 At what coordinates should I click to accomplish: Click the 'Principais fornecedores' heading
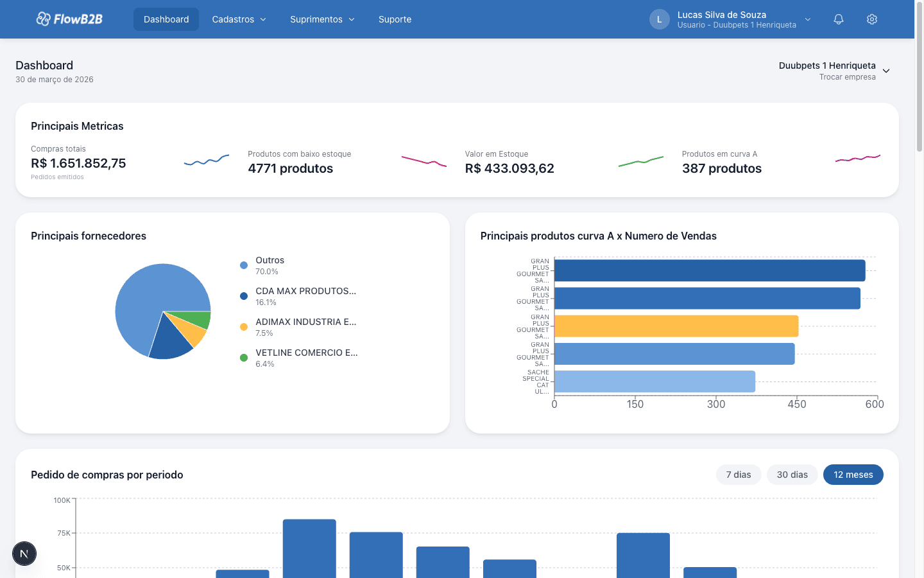(x=89, y=236)
